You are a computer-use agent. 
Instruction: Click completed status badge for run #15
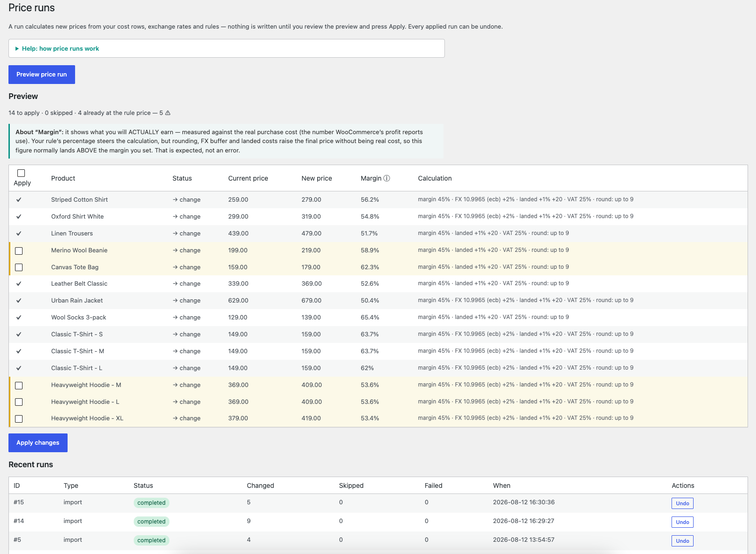[x=151, y=503]
